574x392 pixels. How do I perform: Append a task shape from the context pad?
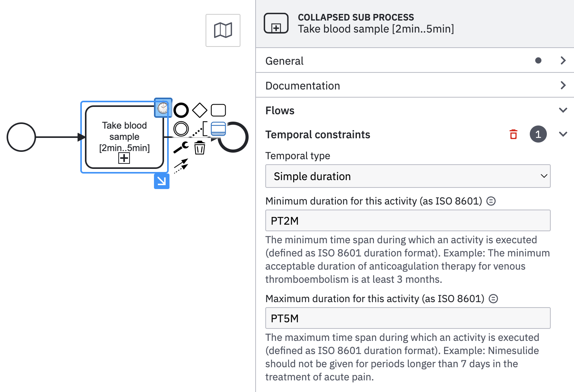[218, 110]
